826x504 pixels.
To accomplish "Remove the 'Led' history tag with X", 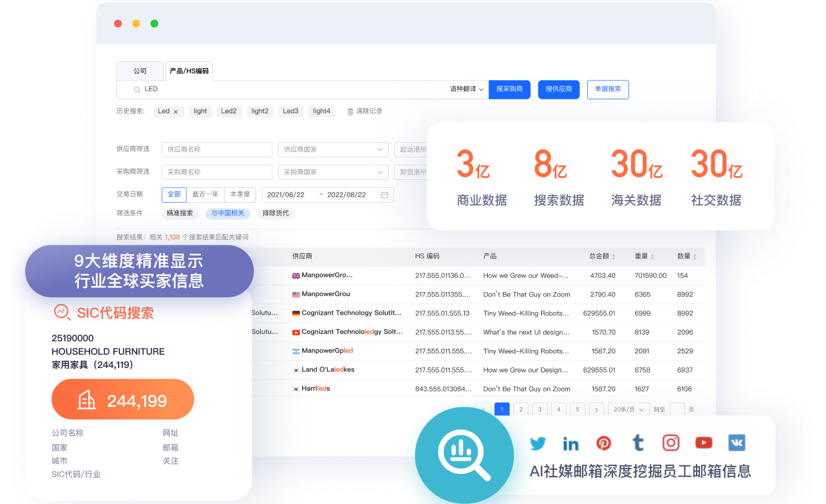I will [x=175, y=112].
